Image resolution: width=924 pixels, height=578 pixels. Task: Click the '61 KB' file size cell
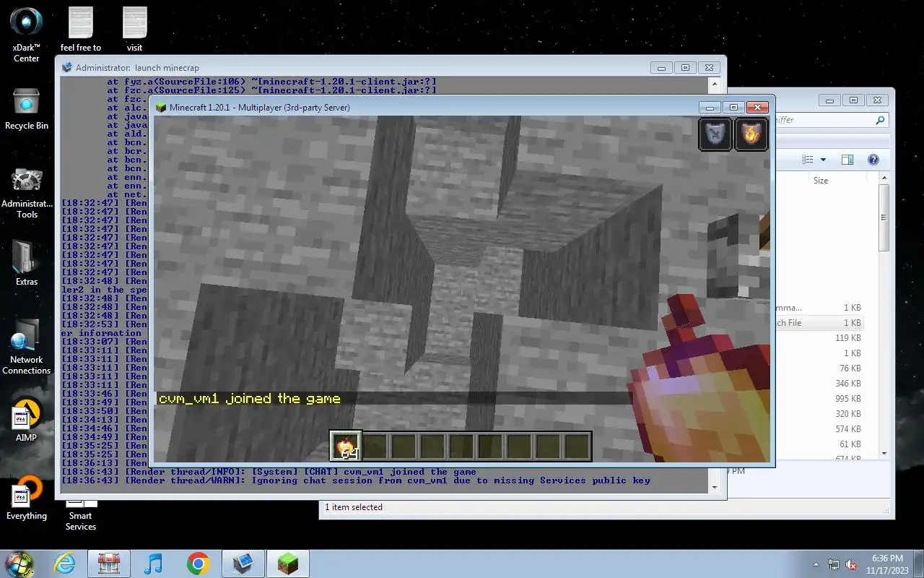[x=850, y=444]
